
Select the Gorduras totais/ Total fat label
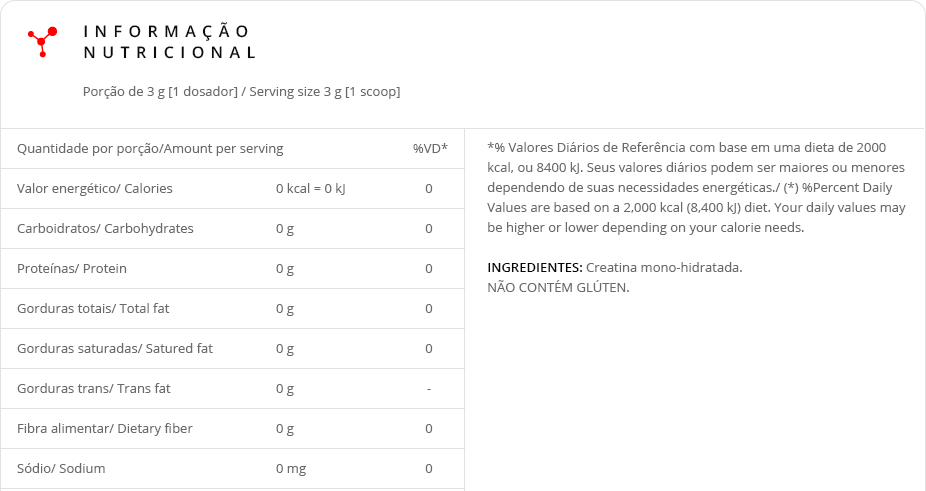[93, 309]
